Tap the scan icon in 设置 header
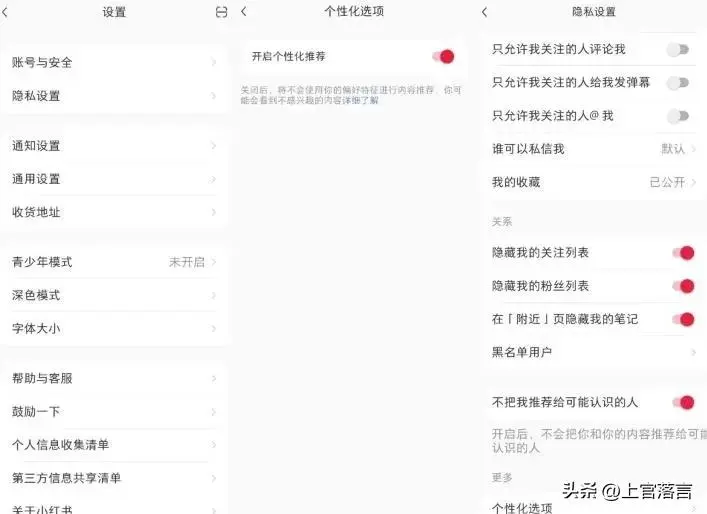Image resolution: width=707 pixels, height=514 pixels. point(221,12)
